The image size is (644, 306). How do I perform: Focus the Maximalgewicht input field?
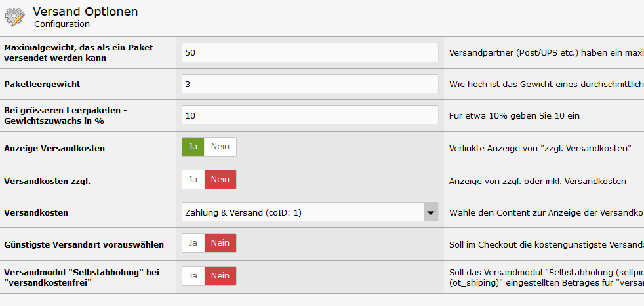click(x=310, y=52)
